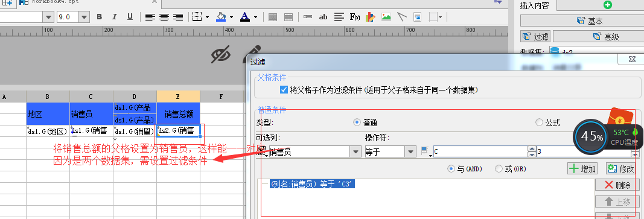Image resolution: width=644 pixels, height=219 pixels.
Task: Expand floating element dropdown arrow
Action: pos(440,17)
